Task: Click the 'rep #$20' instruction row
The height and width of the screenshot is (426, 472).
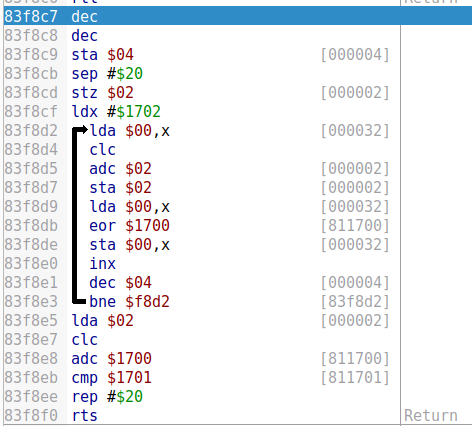Action: [x=107, y=396]
